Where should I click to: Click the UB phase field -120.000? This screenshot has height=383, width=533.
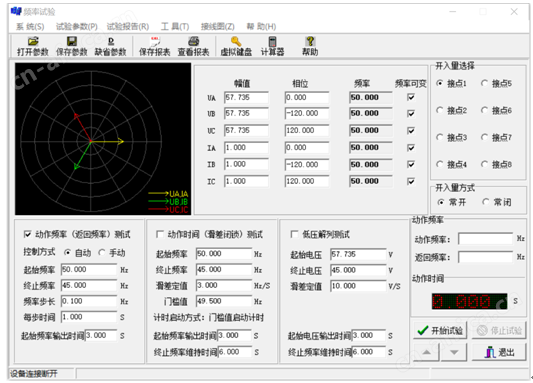[x=307, y=114]
